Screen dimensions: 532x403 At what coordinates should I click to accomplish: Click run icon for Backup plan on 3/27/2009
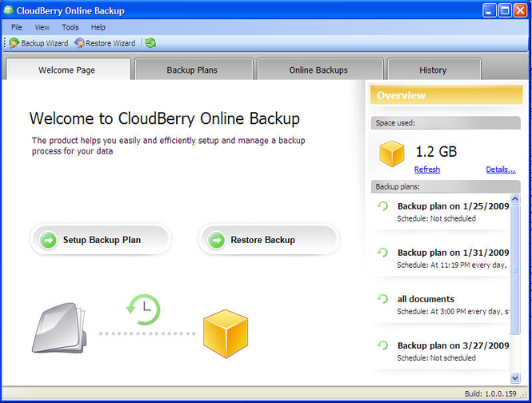click(382, 345)
